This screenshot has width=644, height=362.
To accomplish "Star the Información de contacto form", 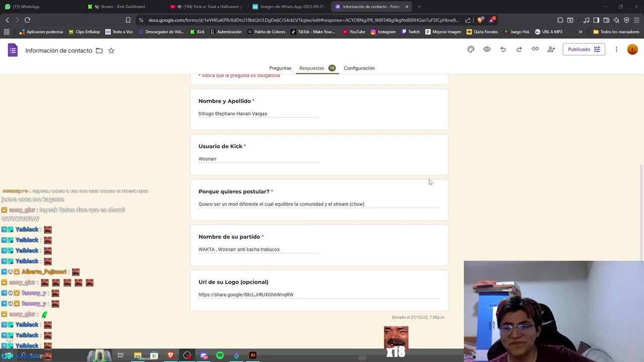I will (111, 50).
